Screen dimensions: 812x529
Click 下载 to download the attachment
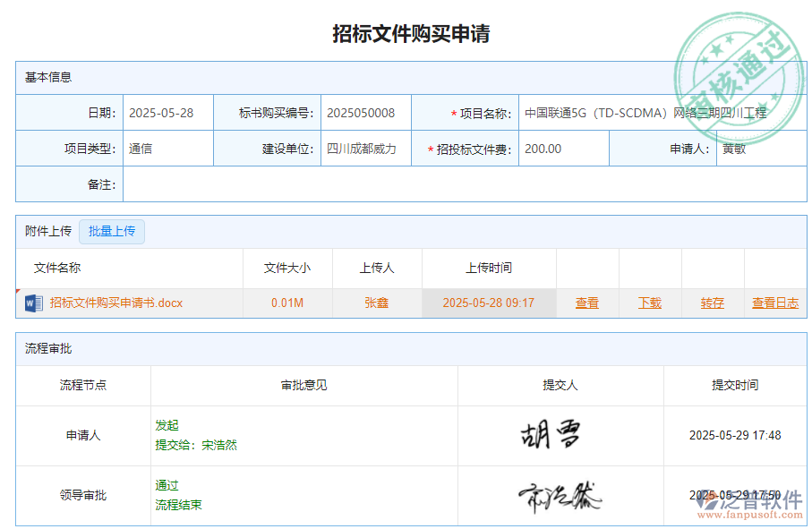tap(649, 303)
